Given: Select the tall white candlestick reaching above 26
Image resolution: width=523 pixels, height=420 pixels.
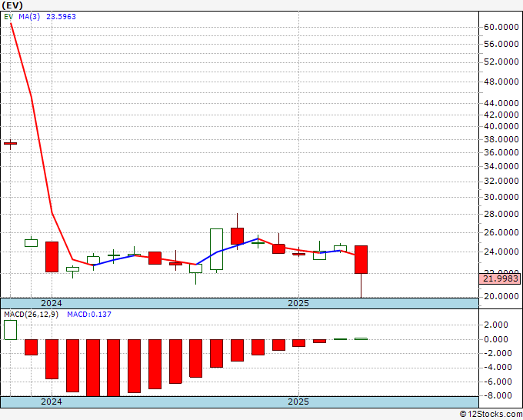Looking at the screenshot, I should [x=216, y=249].
